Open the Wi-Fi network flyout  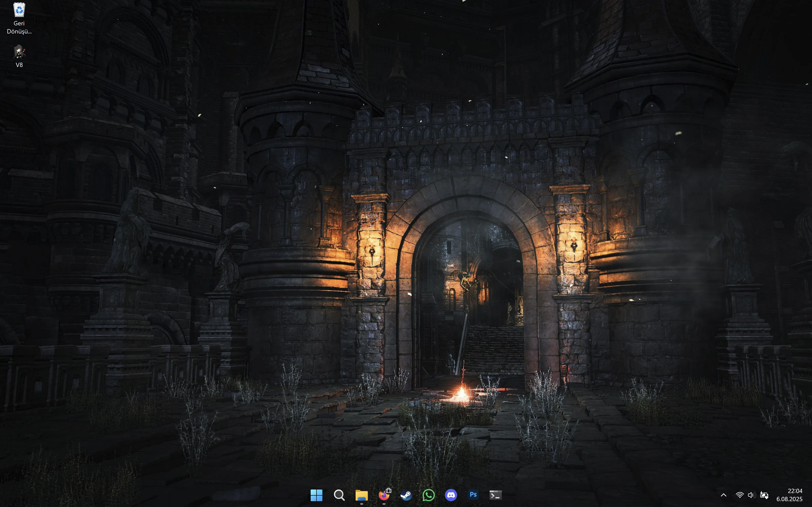pyautogui.click(x=739, y=495)
